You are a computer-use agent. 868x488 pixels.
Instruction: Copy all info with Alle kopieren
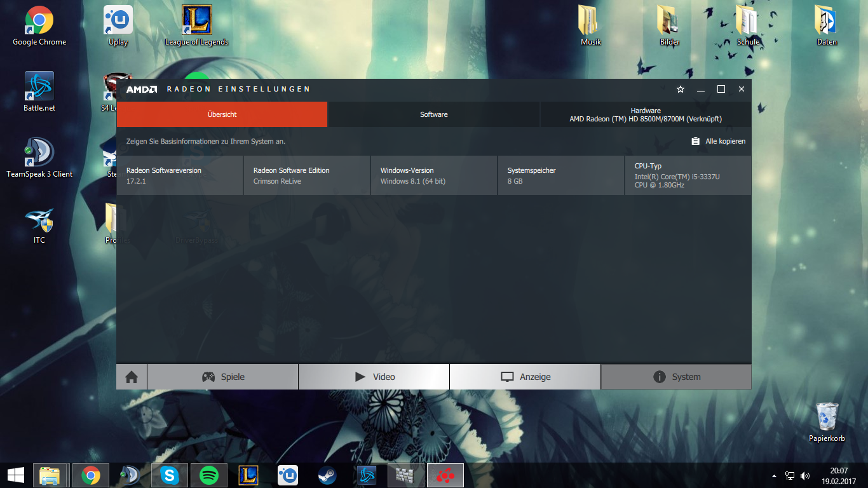tap(719, 141)
